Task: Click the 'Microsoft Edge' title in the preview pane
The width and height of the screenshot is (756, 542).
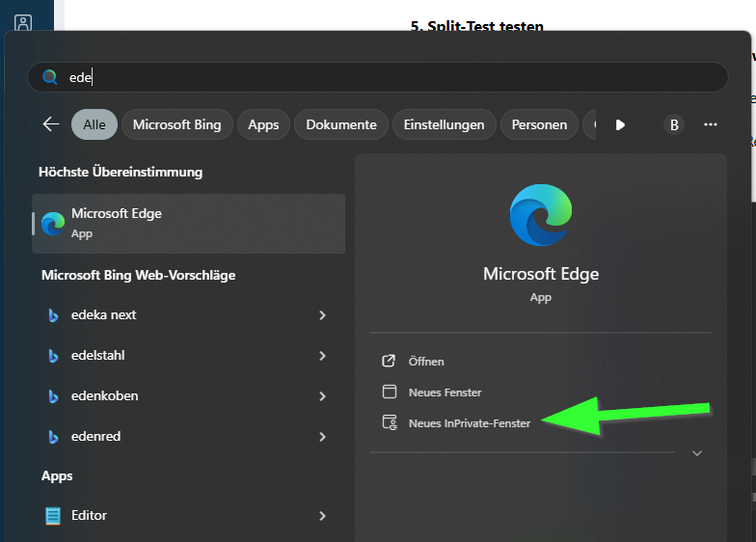Action: 541,274
